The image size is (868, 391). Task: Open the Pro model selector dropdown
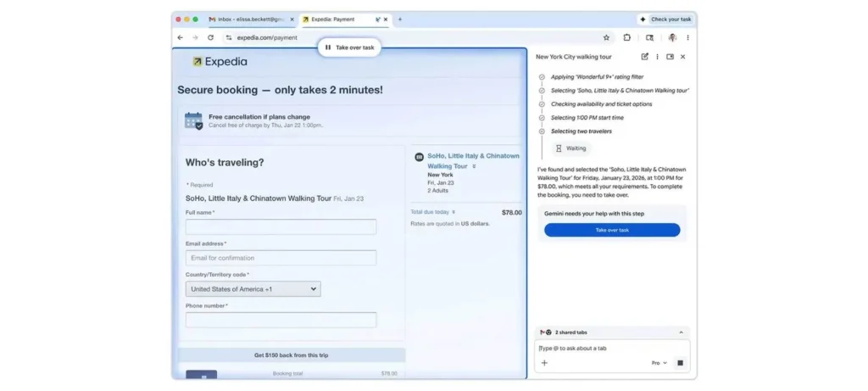tap(659, 363)
